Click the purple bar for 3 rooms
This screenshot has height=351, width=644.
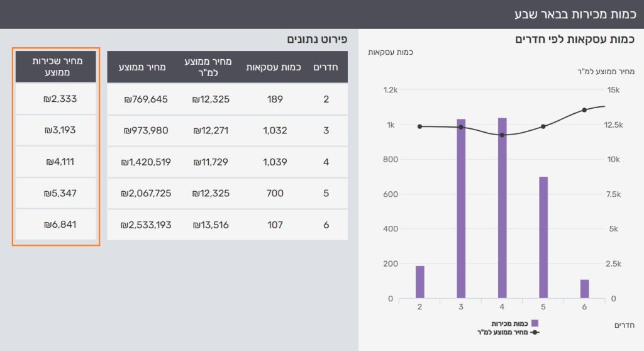pos(461,208)
